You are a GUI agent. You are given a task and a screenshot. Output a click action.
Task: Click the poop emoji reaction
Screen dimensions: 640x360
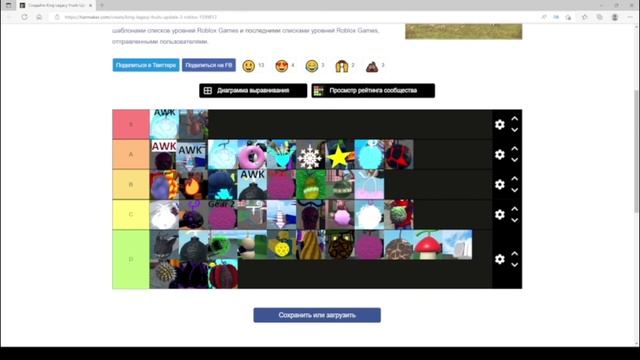[372, 66]
